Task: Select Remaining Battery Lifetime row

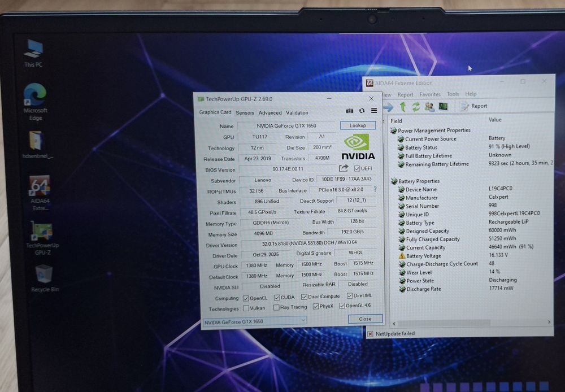Action: tap(475, 164)
